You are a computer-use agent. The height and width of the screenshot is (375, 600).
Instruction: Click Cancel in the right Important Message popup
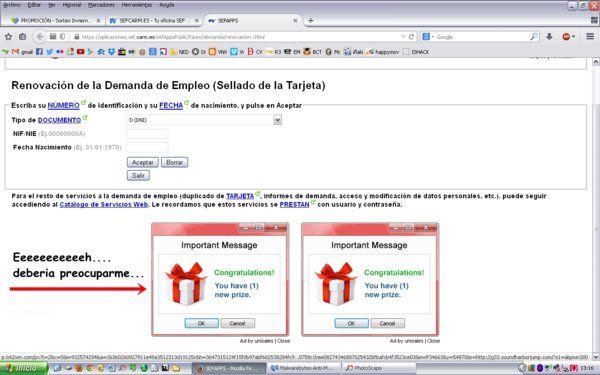pyautogui.click(x=388, y=323)
